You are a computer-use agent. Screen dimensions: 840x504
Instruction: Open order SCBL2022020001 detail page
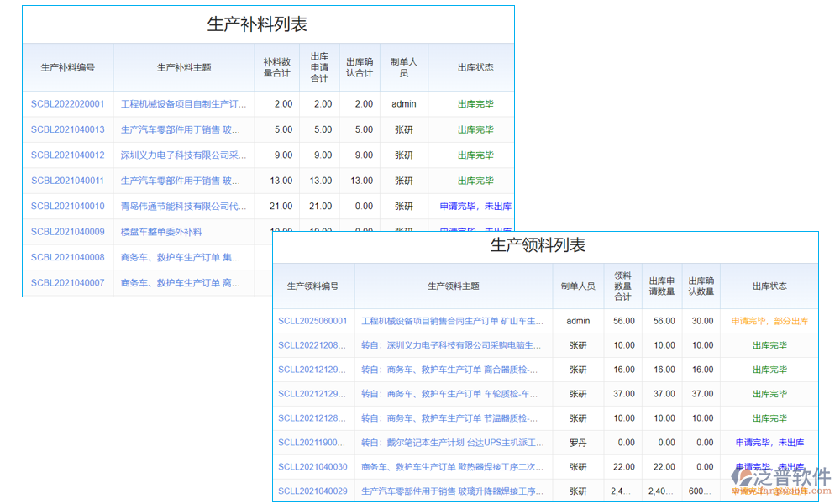coord(68,103)
